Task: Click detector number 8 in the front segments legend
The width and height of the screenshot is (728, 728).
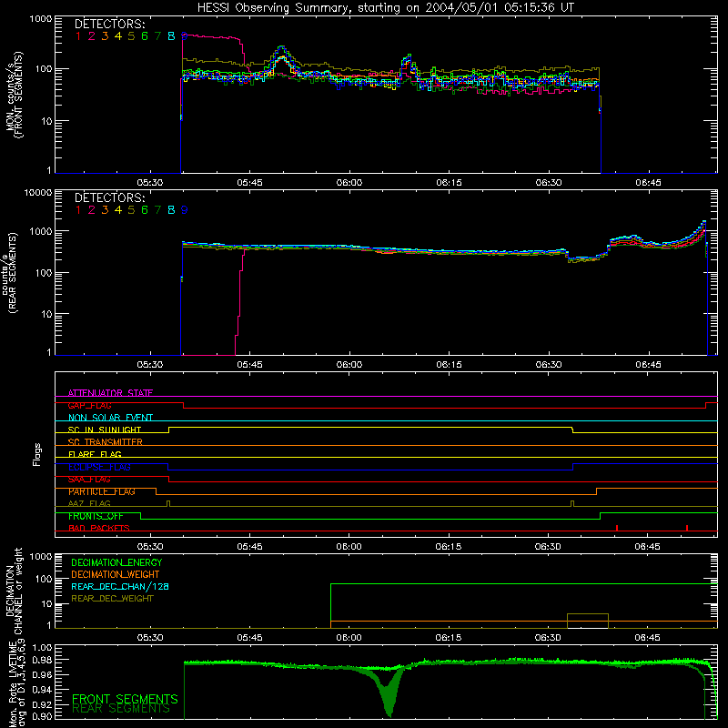Action: click(x=171, y=36)
